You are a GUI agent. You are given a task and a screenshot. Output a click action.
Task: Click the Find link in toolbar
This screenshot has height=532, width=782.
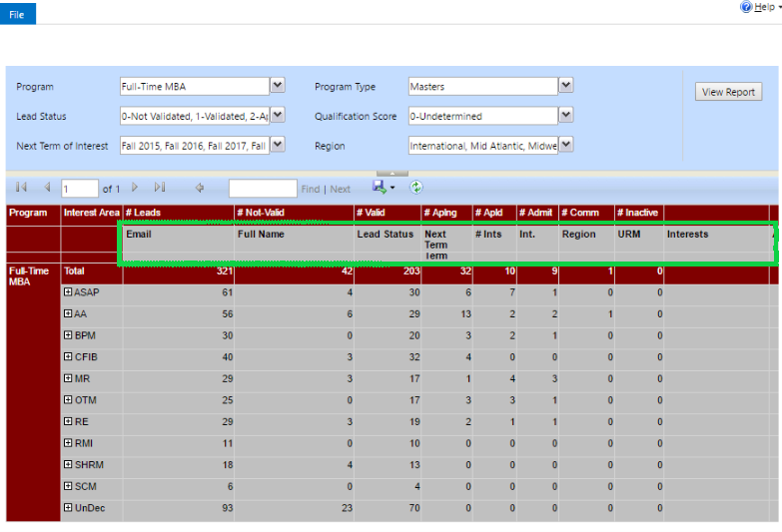coord(311,189)
